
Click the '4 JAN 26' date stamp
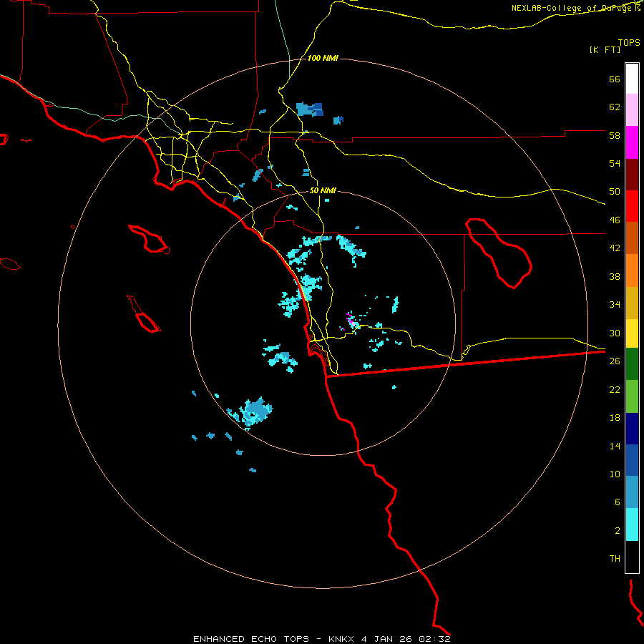pos(386,639)
